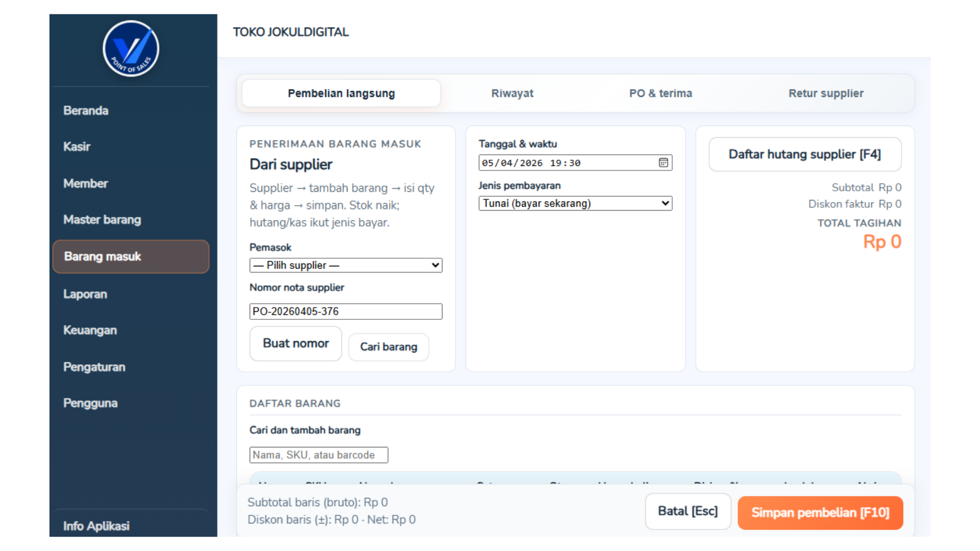
Task: Select the Pembelian langsung tab
Action: coord(341,93)
